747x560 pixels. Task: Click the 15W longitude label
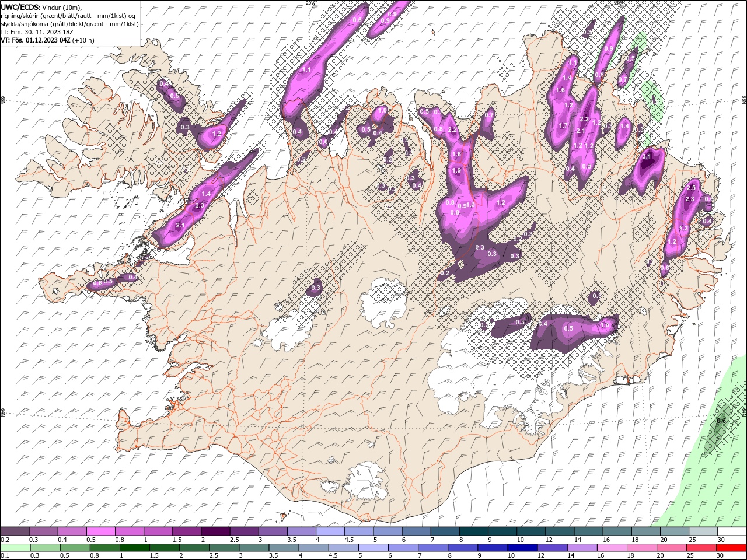click(x=617, y=3)
